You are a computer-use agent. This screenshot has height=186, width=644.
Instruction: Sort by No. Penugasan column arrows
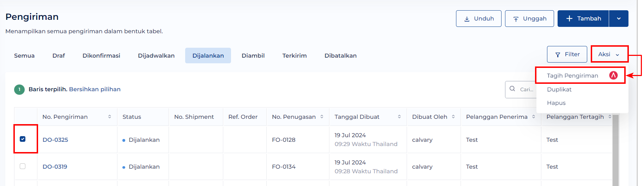point(322,117)
